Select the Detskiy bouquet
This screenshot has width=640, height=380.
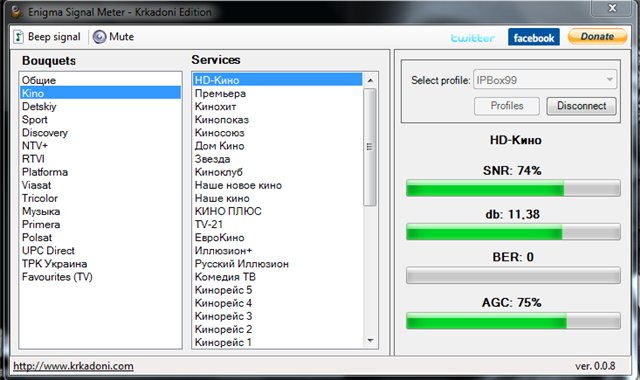(x=100, y=106)
